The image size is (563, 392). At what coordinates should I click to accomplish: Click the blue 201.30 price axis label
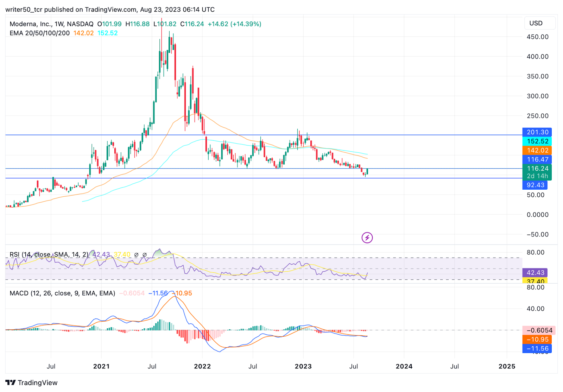pyautogui.click(x=537, y=132)
